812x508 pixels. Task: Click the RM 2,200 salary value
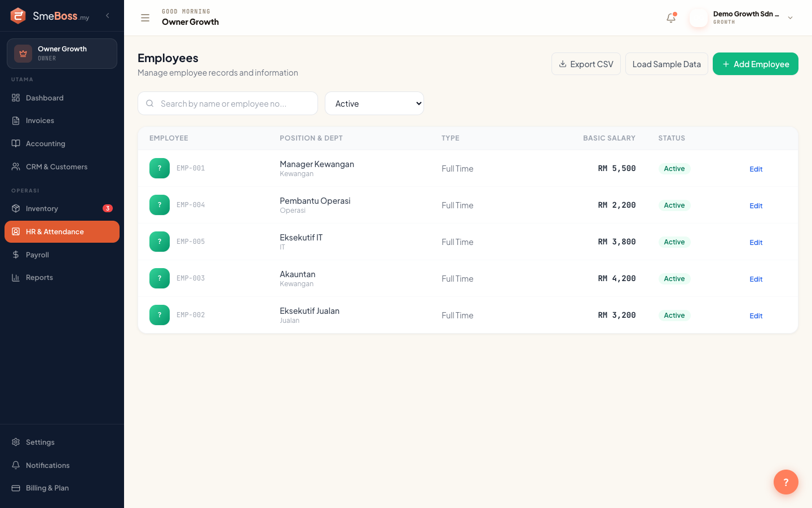click(x=617, y=205)
